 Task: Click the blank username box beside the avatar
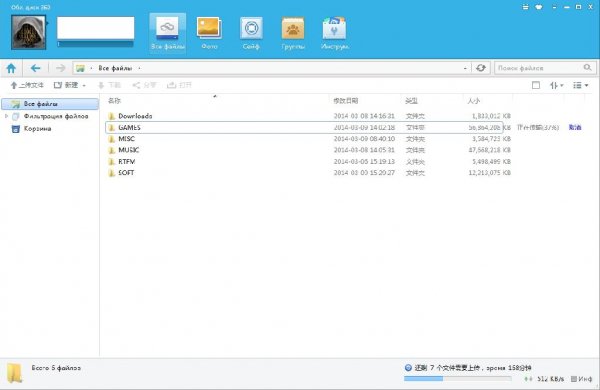pyautogui.click(x=96, y=28)
